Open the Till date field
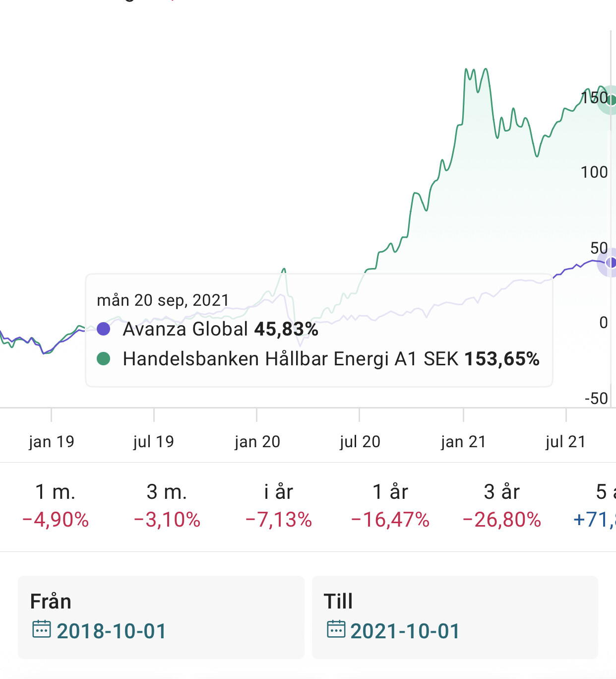 click(x=454, y=617)
